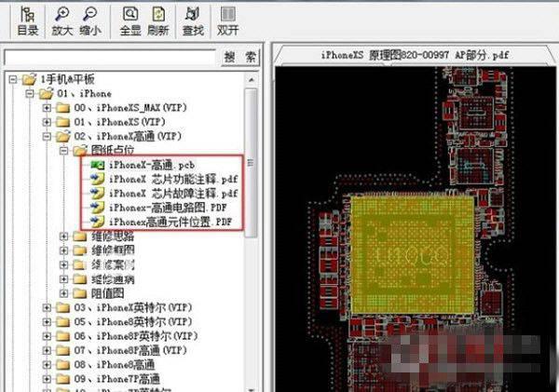Select 02、iPhoneX高通 (VIP) folder label
Screen dimensions: 559x392
pos(128,136)
